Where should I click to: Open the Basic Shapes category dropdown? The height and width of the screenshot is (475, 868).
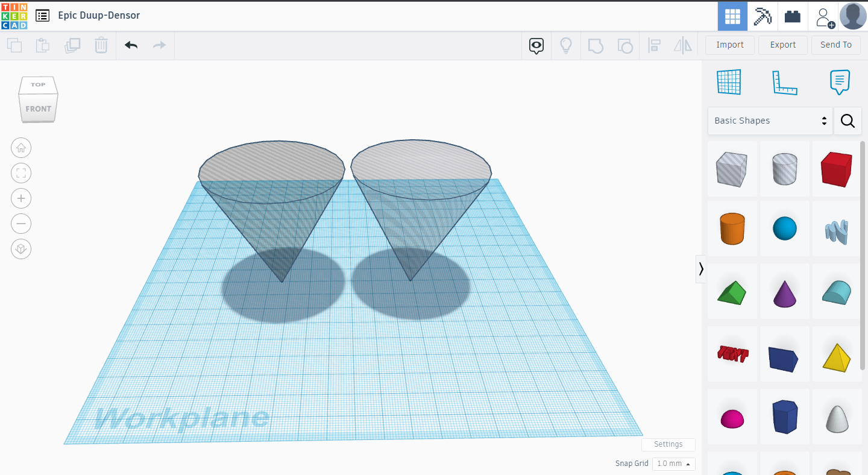770,121
